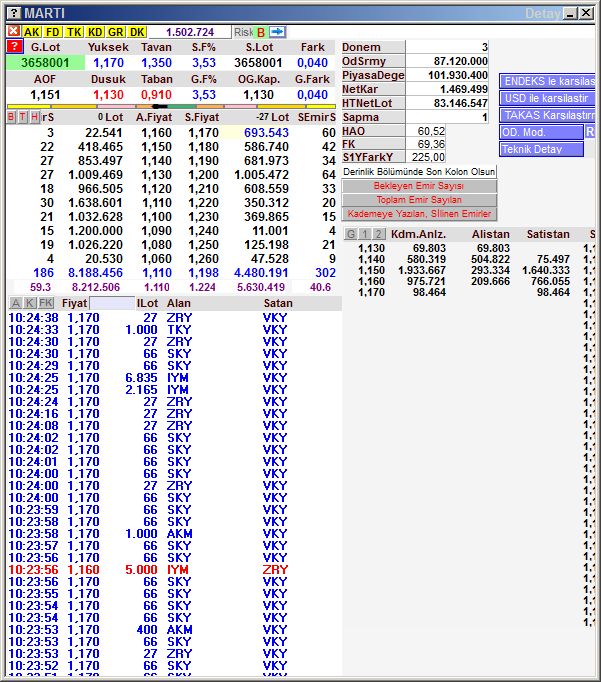
Task: Click the black marker on the price range bar
Action: tap(160, 106)
